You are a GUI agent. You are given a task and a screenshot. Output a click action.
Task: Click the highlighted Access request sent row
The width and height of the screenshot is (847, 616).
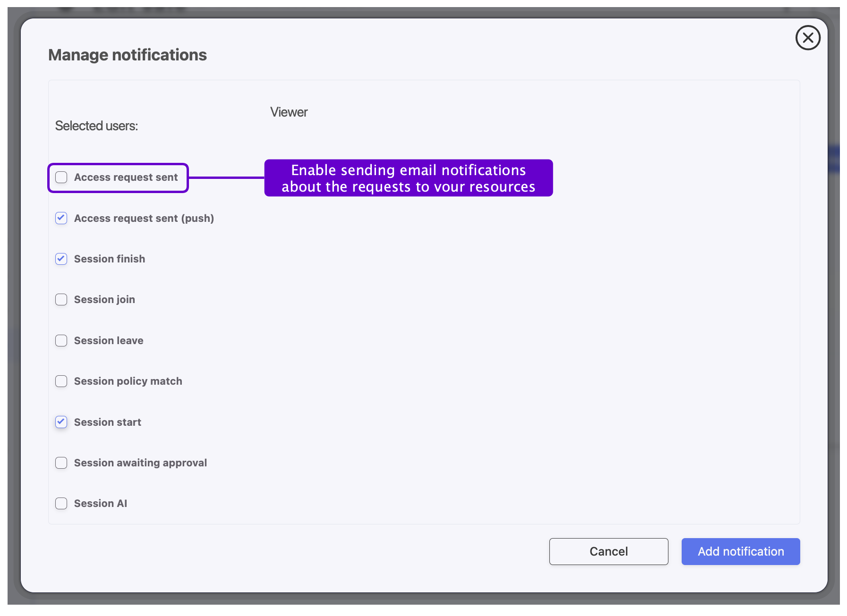click(x=118, y=177)
